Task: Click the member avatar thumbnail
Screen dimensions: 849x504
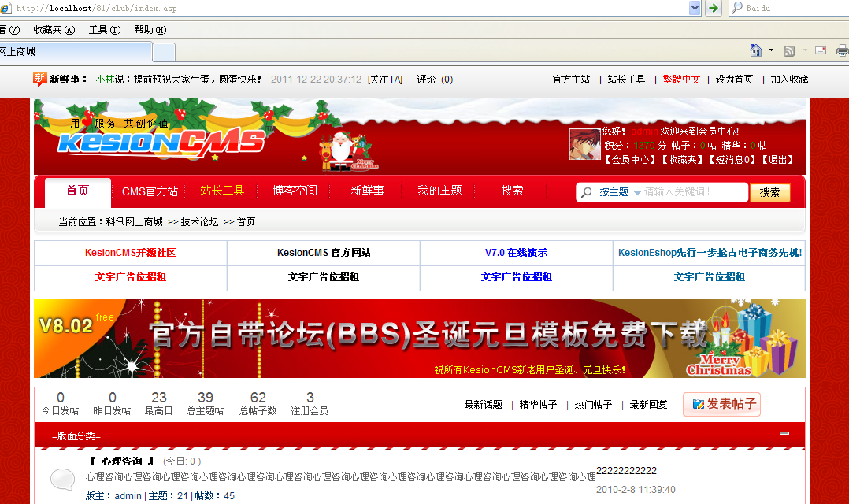Action: click(x=584, y=146)
